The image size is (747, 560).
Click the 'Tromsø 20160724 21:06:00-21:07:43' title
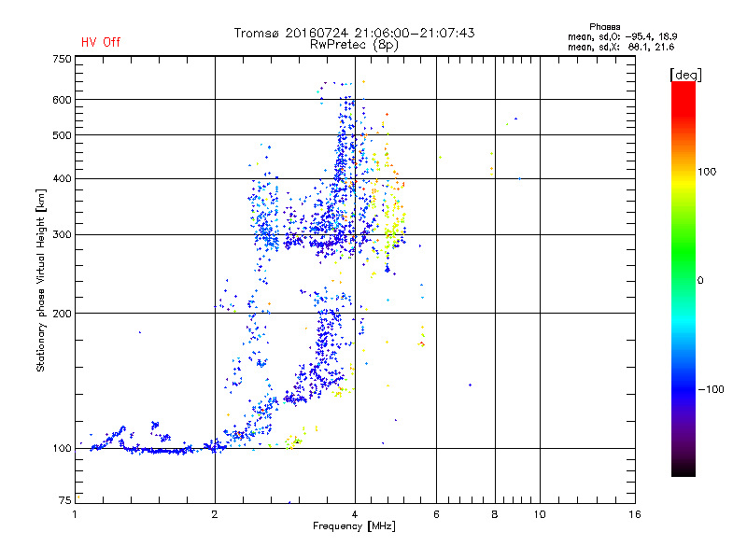coord(355,33)
